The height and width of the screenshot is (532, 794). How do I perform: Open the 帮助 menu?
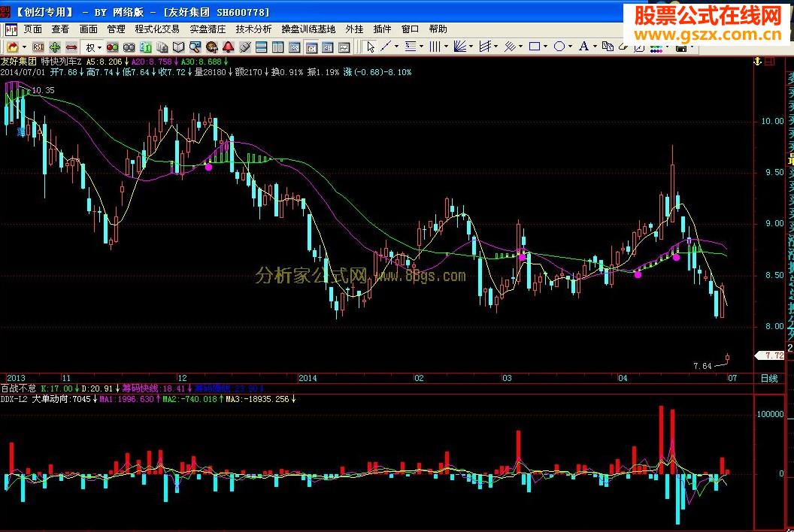tap(438, 29)
